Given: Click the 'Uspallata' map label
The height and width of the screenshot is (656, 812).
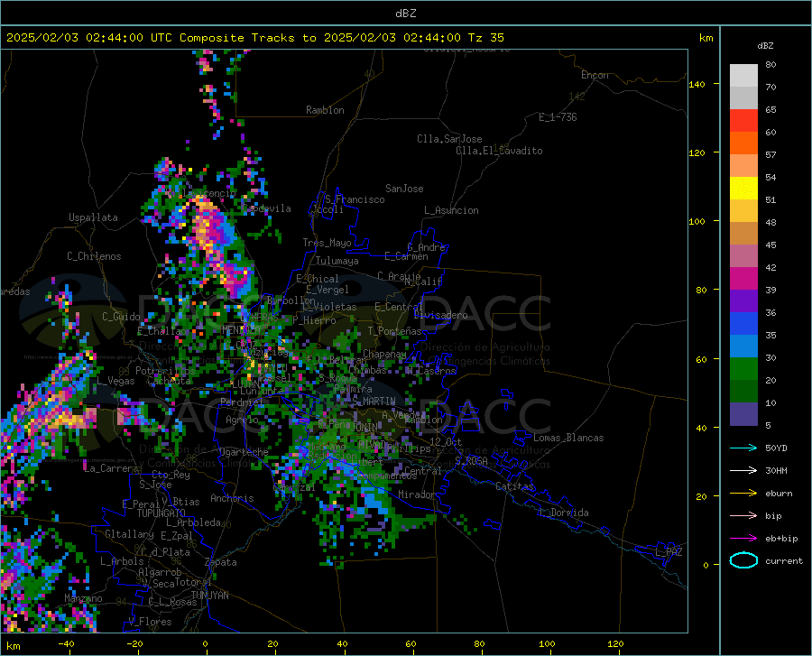Looking at the screenshot, I should point(93,217).
